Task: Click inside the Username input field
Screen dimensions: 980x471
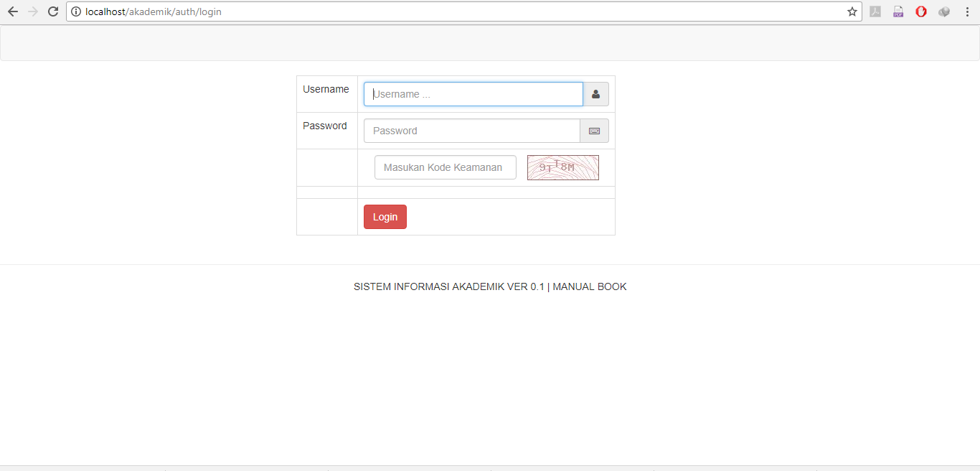Action: (473, 94)
